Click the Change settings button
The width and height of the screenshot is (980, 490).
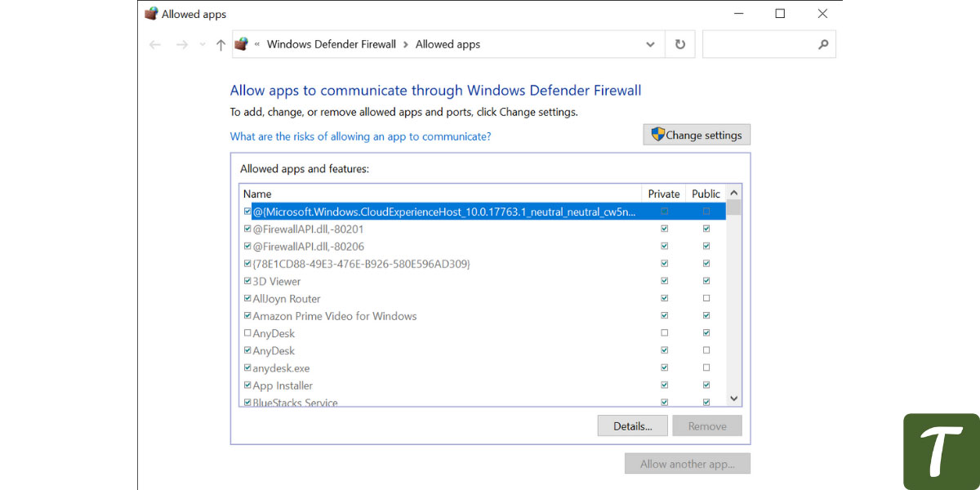(x=697, y=135)
